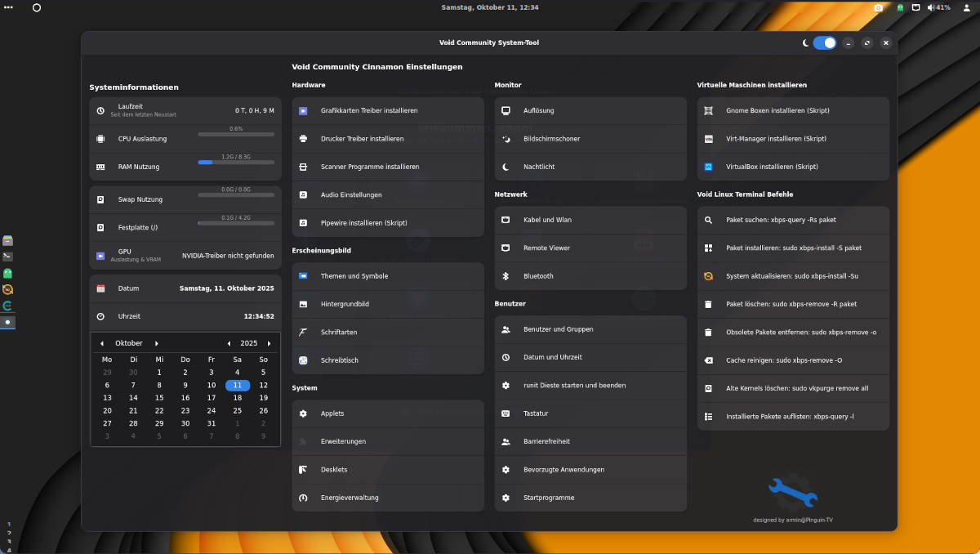
Task: Click the trash icon for Paket löschen
Action: [708, 304]
